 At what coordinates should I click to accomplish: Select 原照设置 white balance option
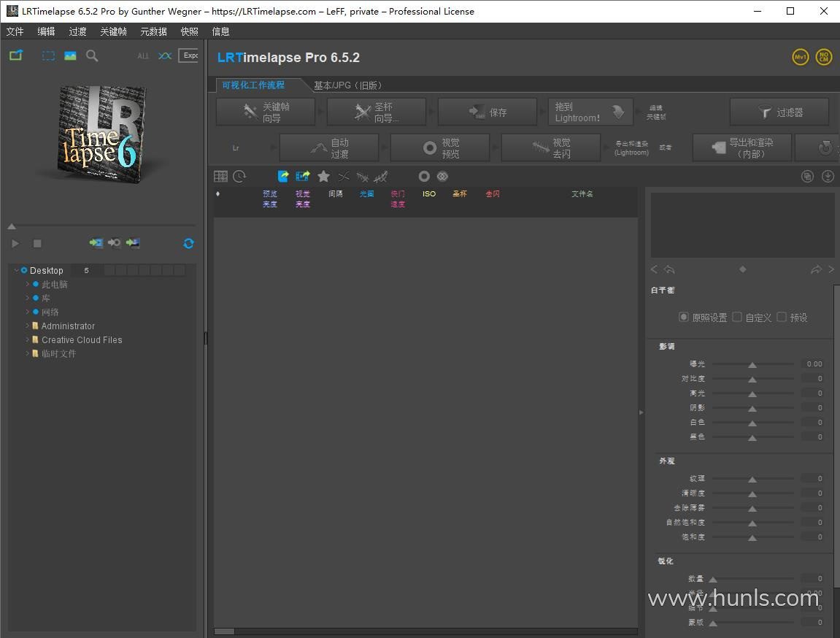[684, 317]
